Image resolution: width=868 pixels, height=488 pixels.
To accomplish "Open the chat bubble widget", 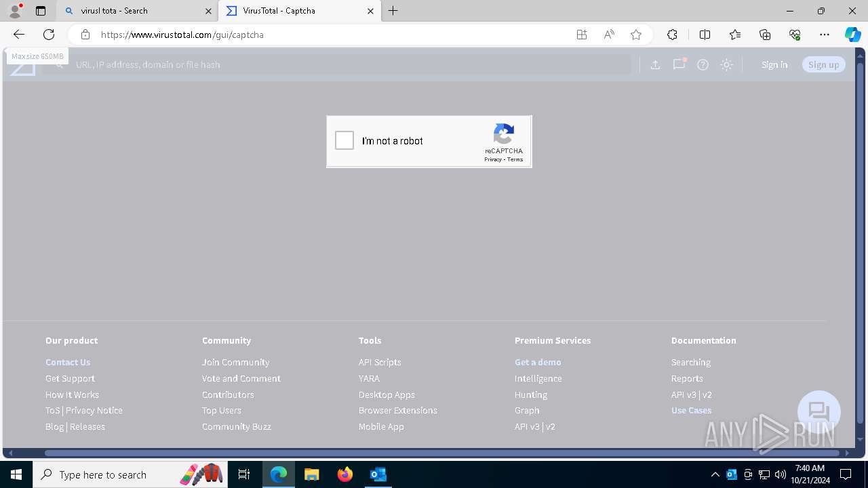I will click(819, 412).
